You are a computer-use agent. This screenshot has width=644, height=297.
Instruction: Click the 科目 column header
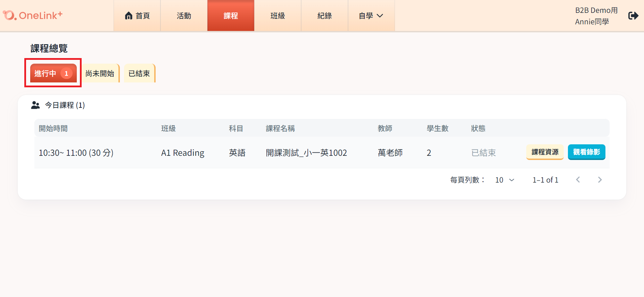(236, 128)
